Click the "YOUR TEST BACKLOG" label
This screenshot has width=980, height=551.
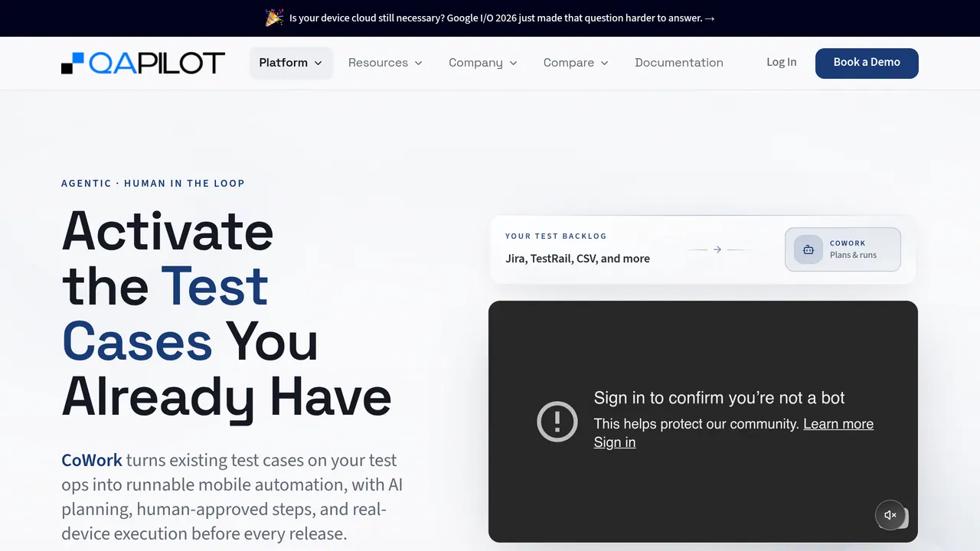[556, 236]
